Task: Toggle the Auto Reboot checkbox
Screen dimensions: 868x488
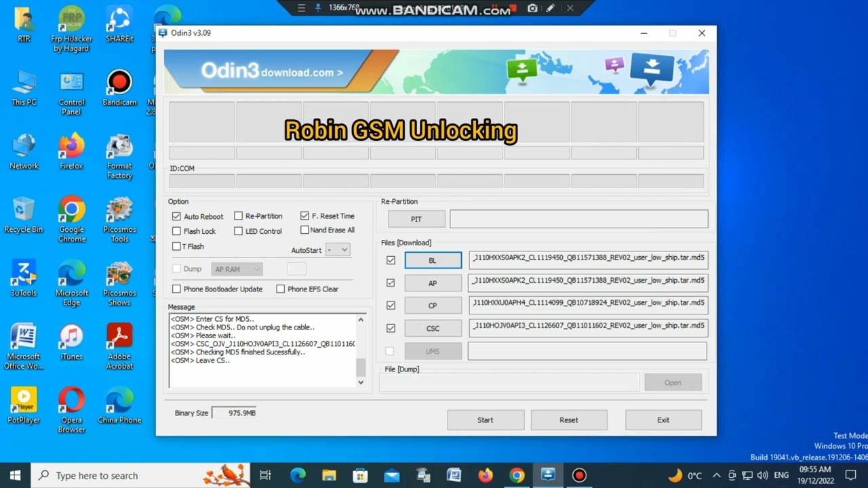Action: coord(176,216)
